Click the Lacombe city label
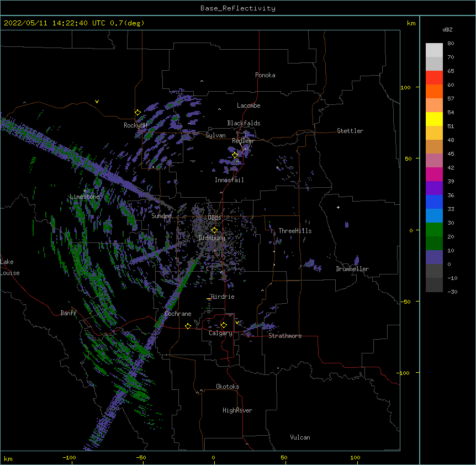This screenshot has height=465, width=476. point(248,105)
